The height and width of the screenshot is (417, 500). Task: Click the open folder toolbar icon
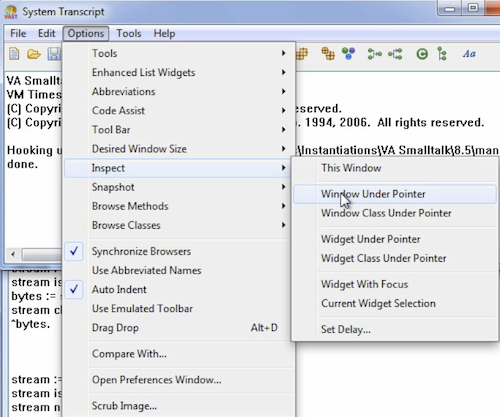tap(34, 54)
